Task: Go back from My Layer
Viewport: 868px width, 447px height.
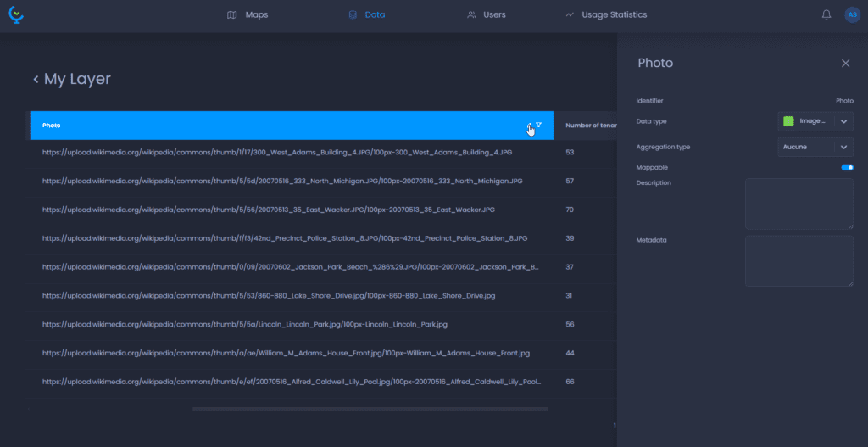Action: click(x=36, y=79)
